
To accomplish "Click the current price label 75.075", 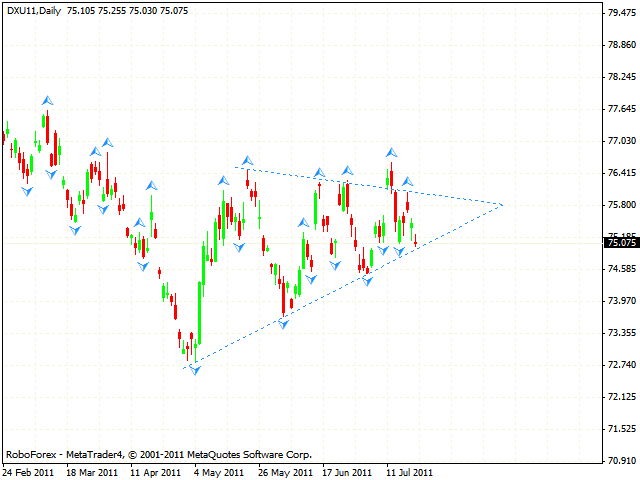I will point(622,242).
